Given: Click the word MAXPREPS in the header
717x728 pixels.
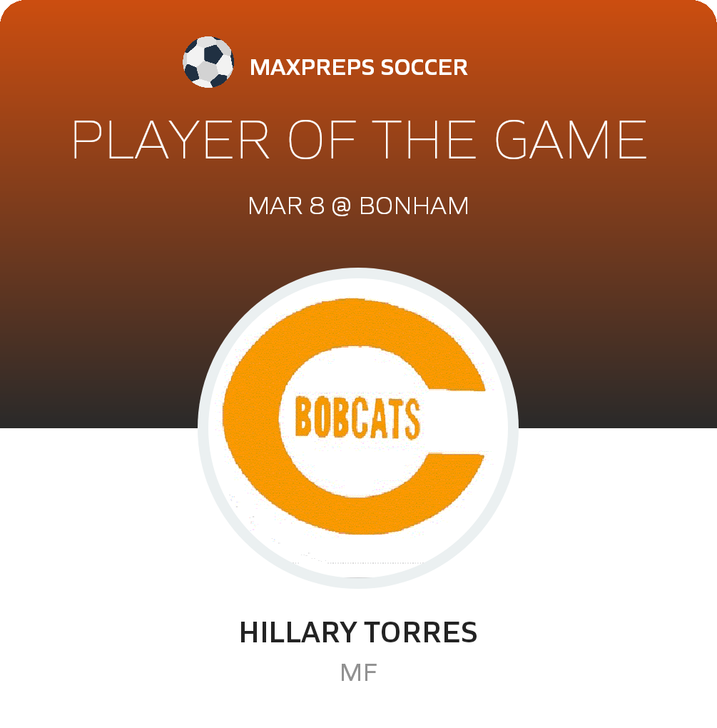Looking at the screenshot, I should point(312,68).
